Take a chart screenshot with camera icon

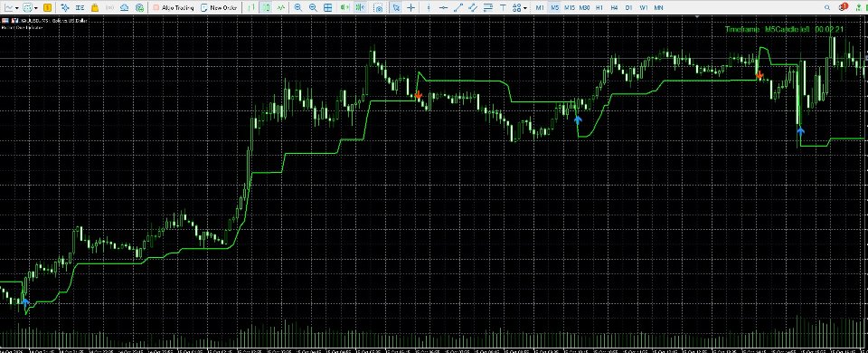[378, 8]
